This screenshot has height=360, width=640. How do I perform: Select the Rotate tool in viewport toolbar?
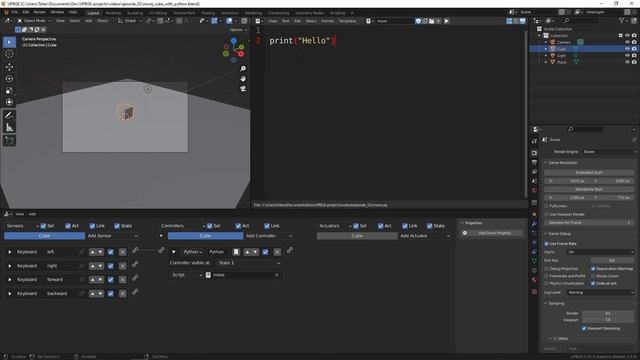[9, 78]
